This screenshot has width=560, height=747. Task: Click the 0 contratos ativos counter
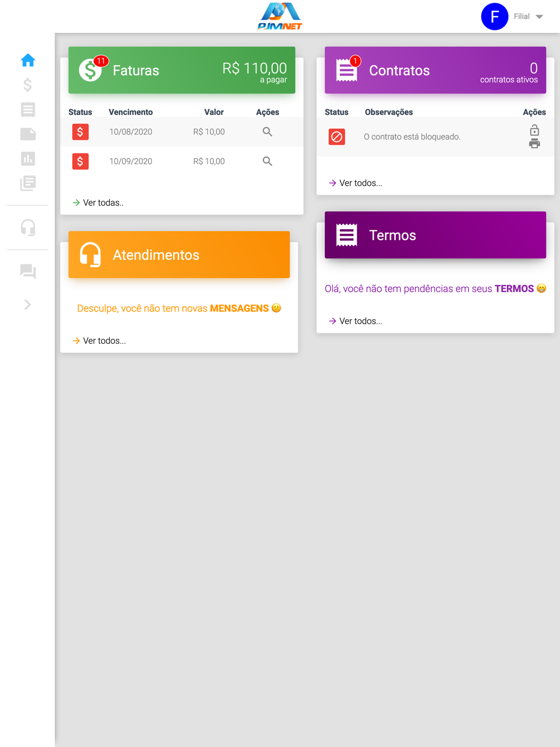point(508,72)
